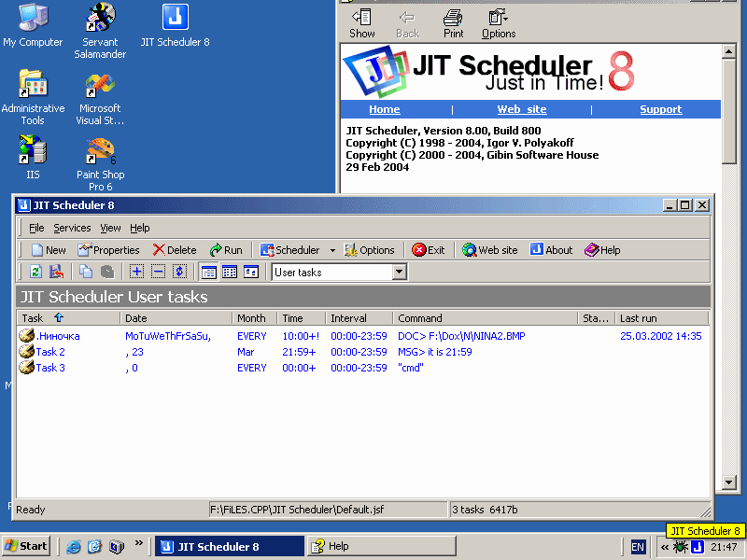Switch to the grid list view icon

coord(230,272)
